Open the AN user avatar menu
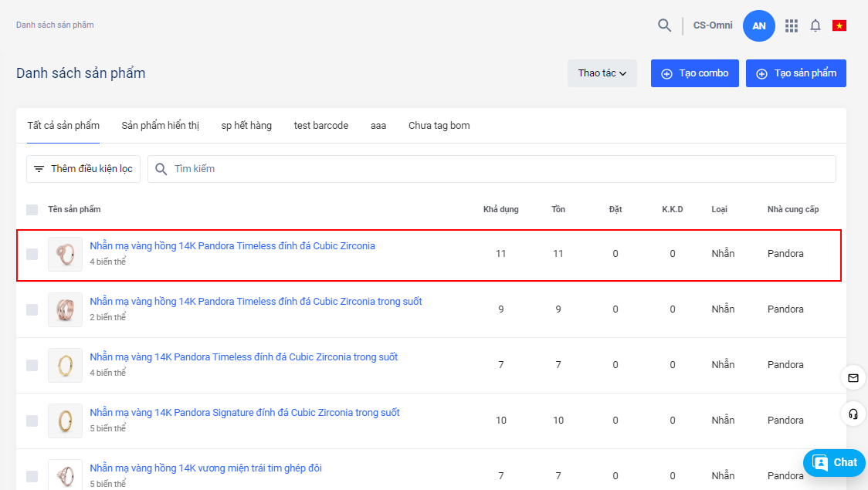This screenshot has height=490, width=868. (x=758, y=25)
